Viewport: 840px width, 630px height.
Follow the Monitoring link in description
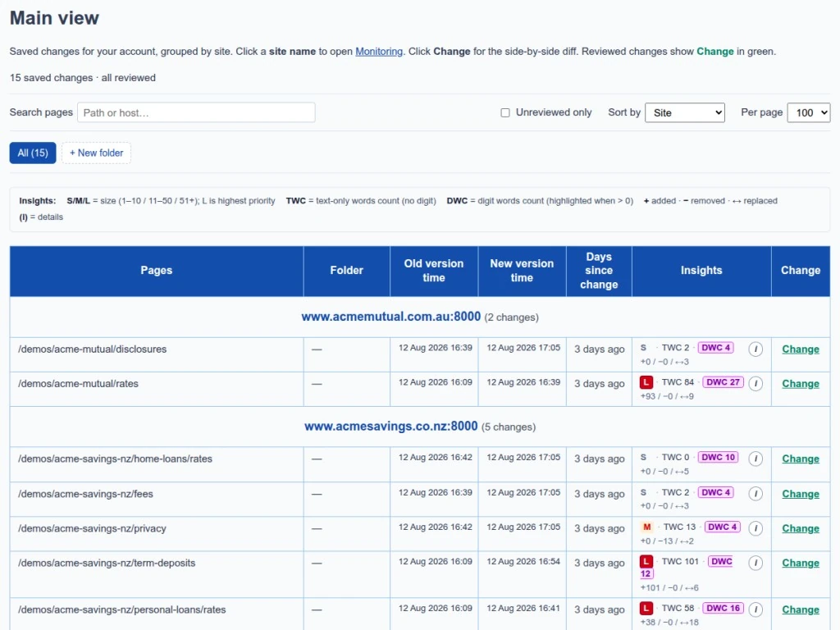click(379, 52)
